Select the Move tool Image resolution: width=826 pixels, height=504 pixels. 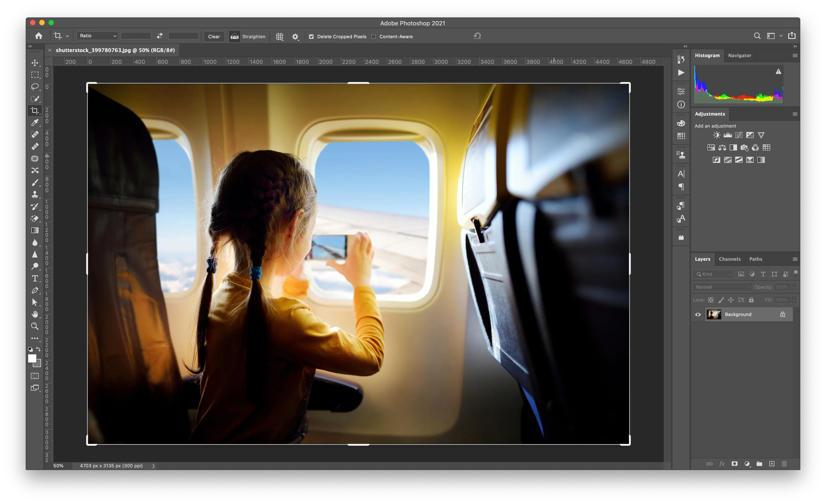(x=35, y=63)
